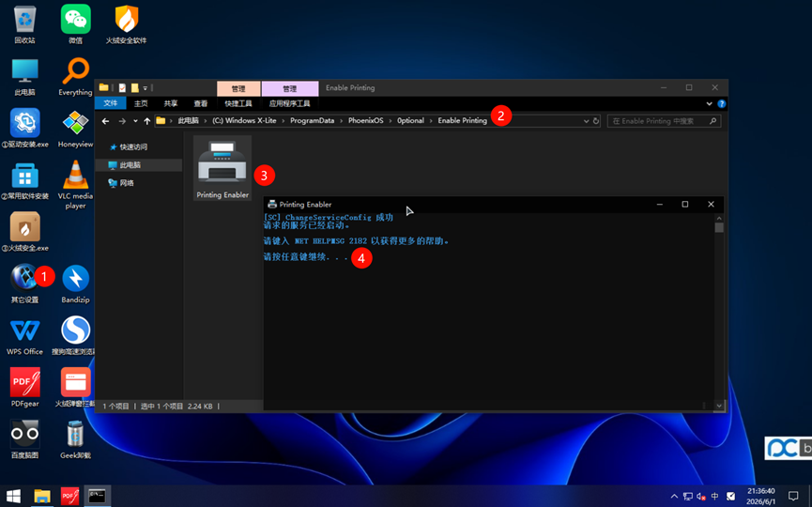Click the quick access new folder icon

coord(134,88)
